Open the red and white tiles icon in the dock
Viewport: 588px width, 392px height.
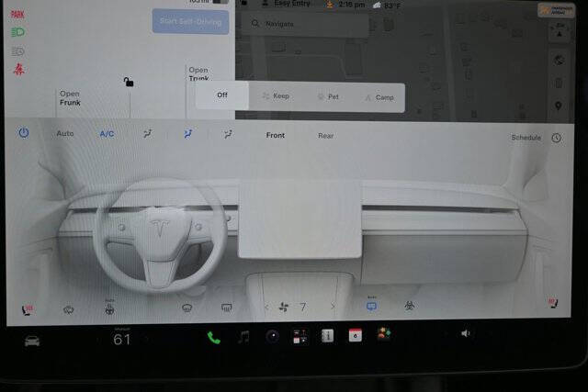coord(300,336)
